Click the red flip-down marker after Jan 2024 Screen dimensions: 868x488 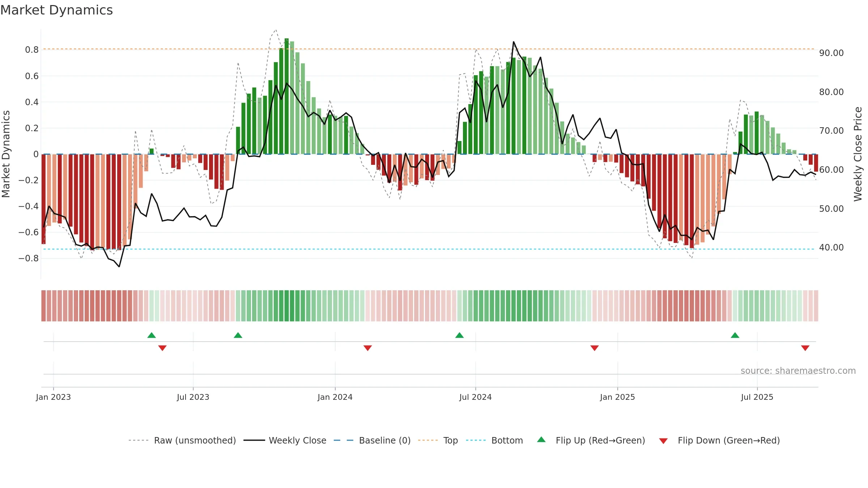click(367, 348)
